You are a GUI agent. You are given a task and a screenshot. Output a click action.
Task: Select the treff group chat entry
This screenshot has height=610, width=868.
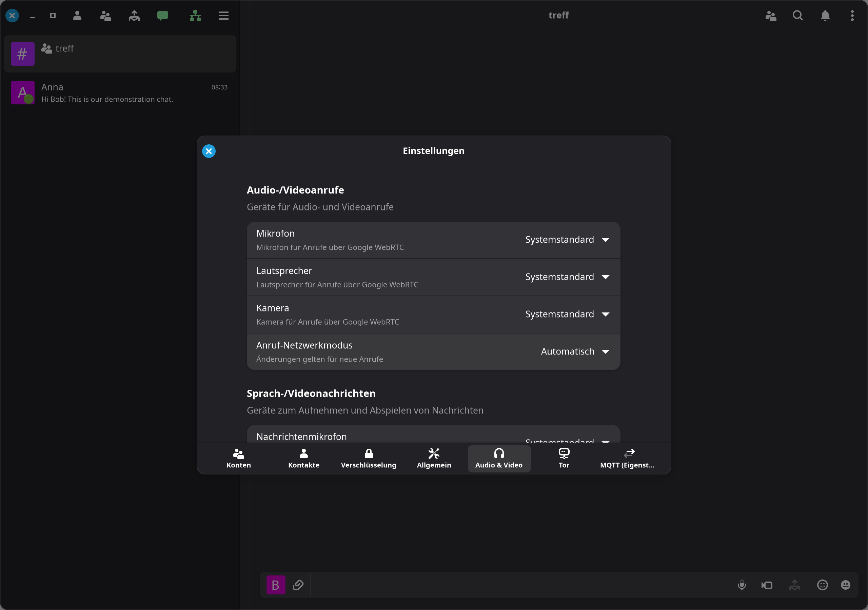(x=120, y=54)
